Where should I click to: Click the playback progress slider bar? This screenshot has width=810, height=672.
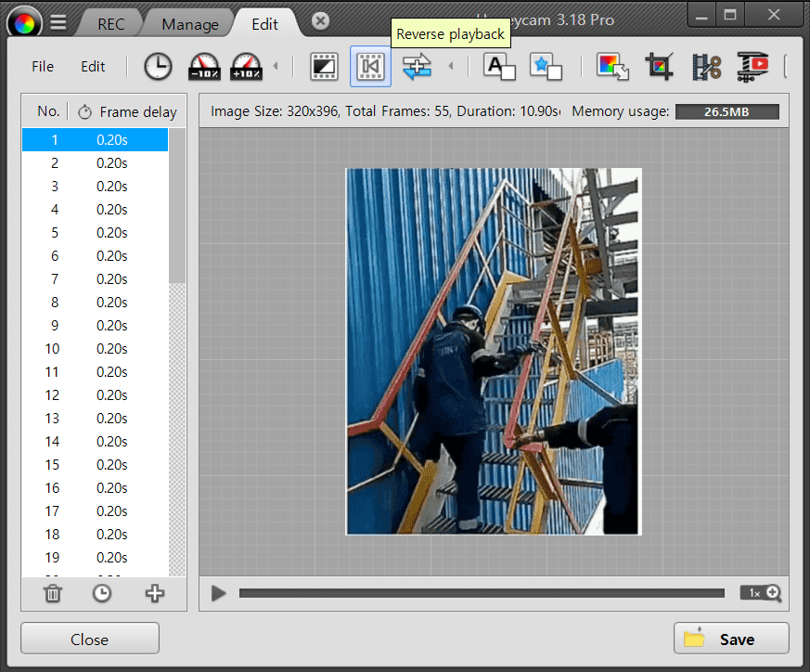(x=481, y=593)
